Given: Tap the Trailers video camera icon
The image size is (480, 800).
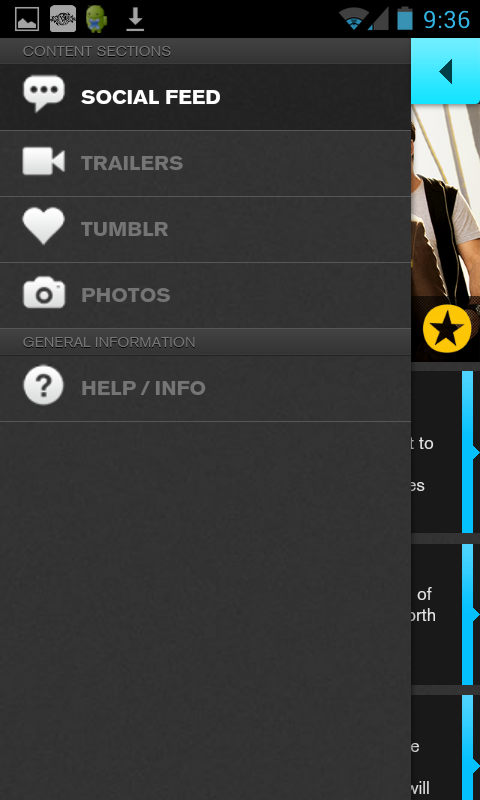Looking at the screenshot, I should pos(44,162).
